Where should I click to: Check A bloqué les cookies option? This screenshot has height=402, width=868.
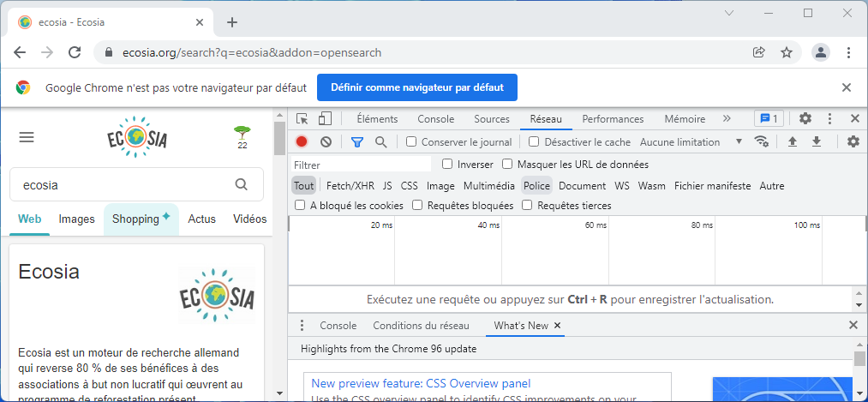[300, 206]
